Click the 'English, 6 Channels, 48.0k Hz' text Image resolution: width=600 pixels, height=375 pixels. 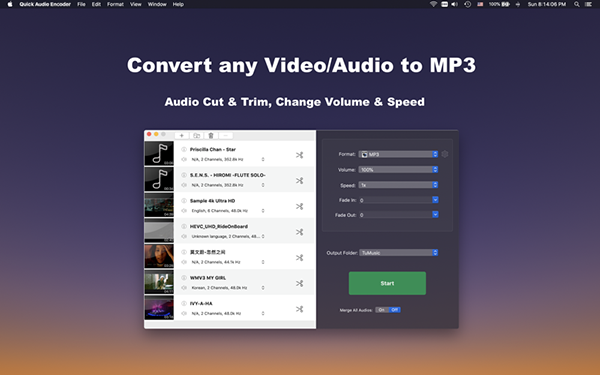click(x=220, y=210)
